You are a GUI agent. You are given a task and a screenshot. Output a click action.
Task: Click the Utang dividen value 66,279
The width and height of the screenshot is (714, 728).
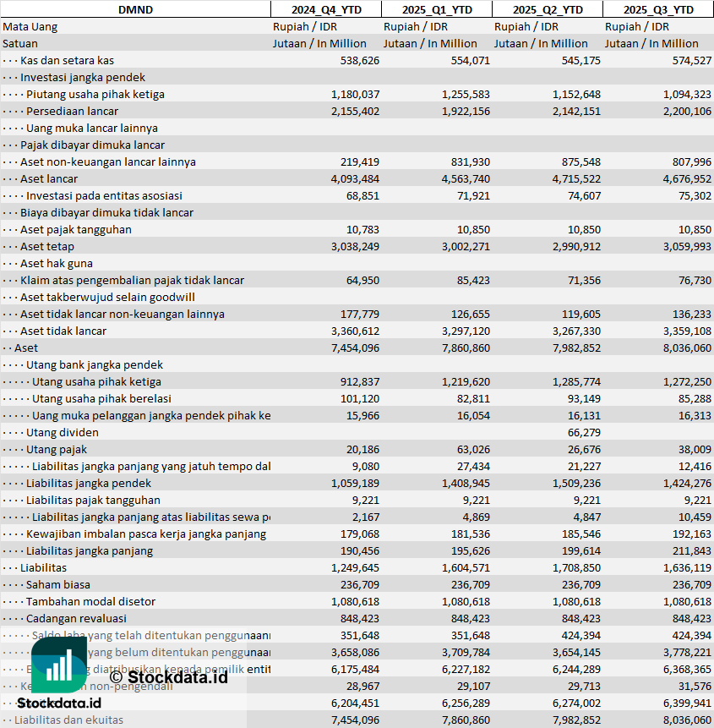[584, 433]
